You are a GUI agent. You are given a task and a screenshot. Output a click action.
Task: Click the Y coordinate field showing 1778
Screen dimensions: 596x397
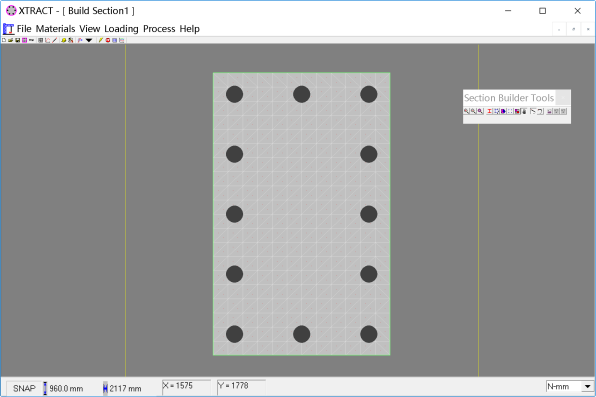(x=241, y=386)
